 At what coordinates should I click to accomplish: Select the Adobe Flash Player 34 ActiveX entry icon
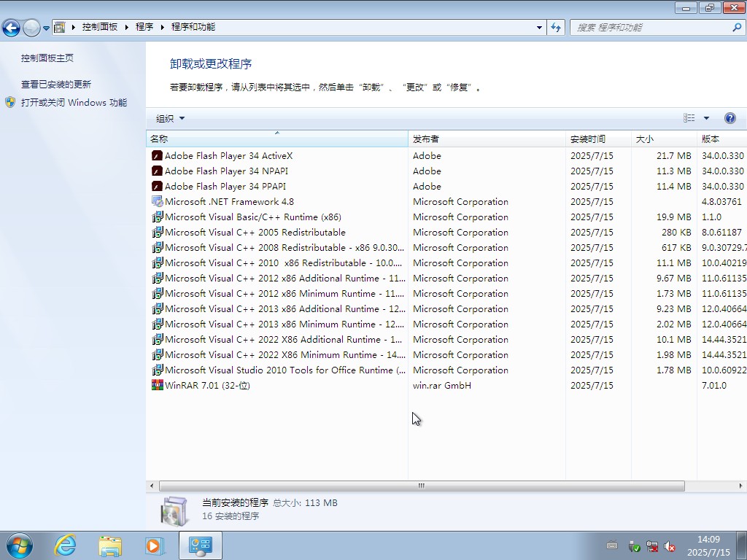pyautogui.click(x=157, y=155)
